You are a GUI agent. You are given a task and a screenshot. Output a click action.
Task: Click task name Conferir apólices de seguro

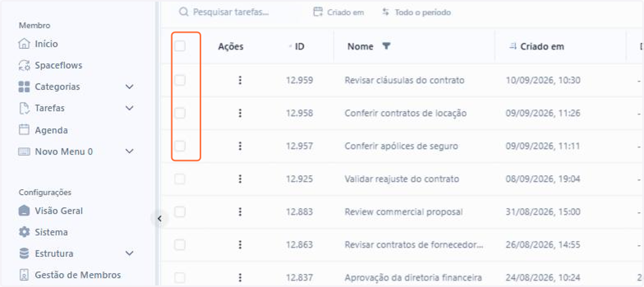coord(401,146)
